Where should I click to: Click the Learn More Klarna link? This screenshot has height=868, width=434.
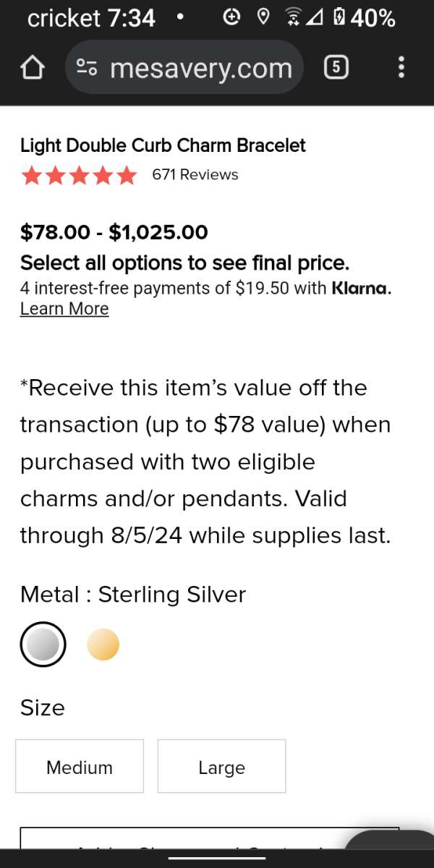pyautogui.click(x=64, y=309)
